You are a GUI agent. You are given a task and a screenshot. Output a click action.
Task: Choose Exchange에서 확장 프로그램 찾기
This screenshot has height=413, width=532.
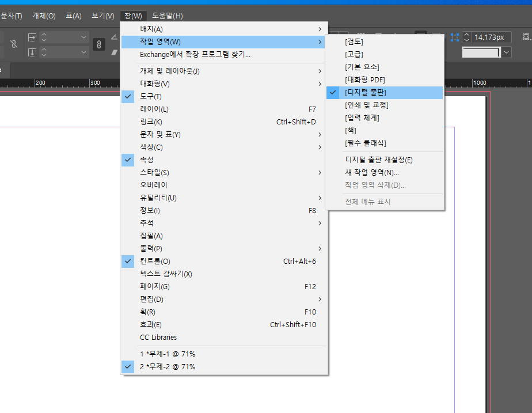point(223,55)
